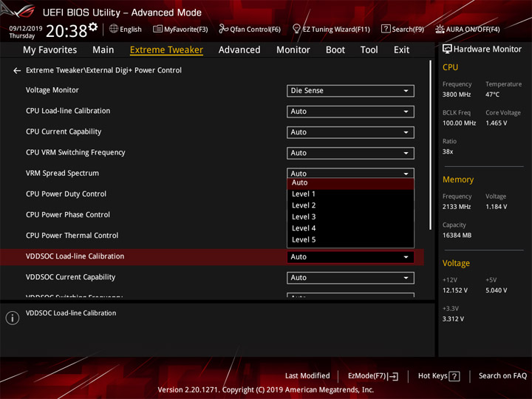This screenshot has width=532, height=399.
Task: Switch to My Favorites tab
Action: pos(50,50)
